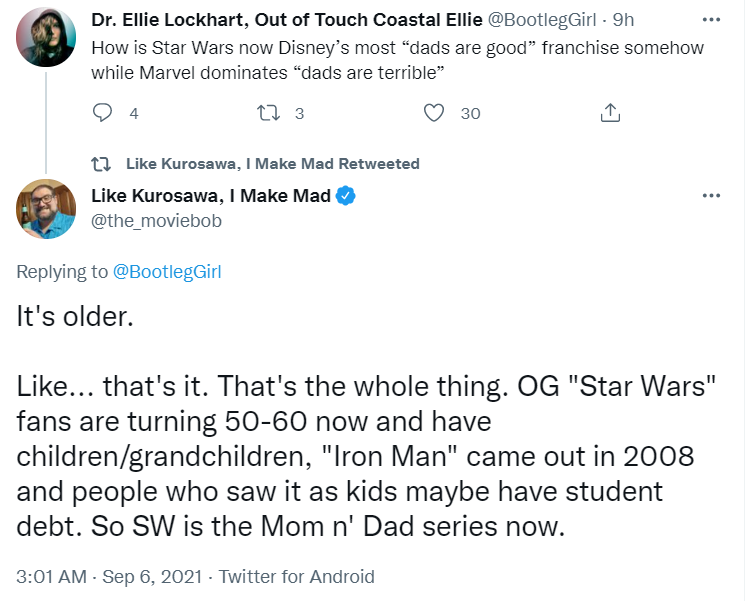This screenshot has height=601, width=751.
Task: Open the more options menu on Ellie's tweet
Action: click(711, 20)
